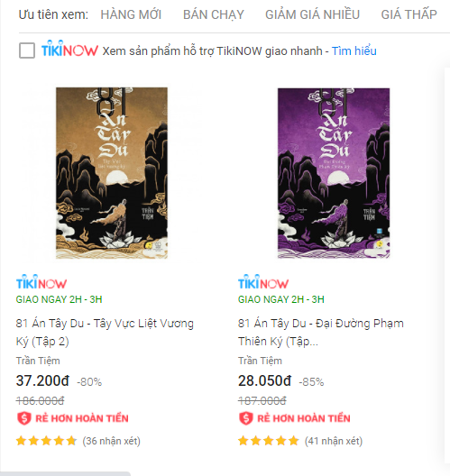Image resolution: width=450 pixels, height=476 pixels.
Task: Open the brown Tây Vực Liệt Vương Ký cover
Action: (112, 173)
